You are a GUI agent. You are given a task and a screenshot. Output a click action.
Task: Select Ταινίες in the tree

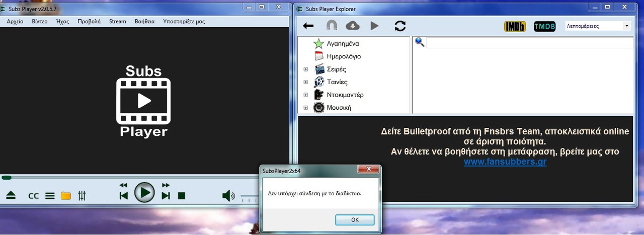337,82
